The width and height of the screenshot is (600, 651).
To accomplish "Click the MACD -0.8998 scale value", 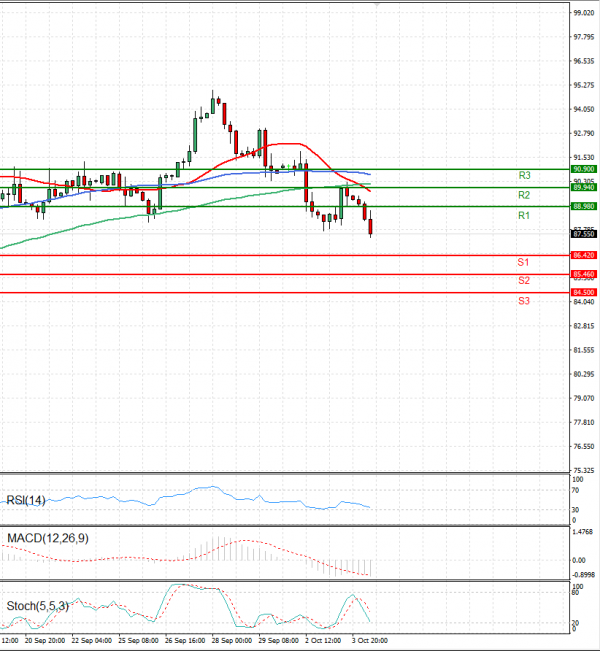I will coord(583,575).
